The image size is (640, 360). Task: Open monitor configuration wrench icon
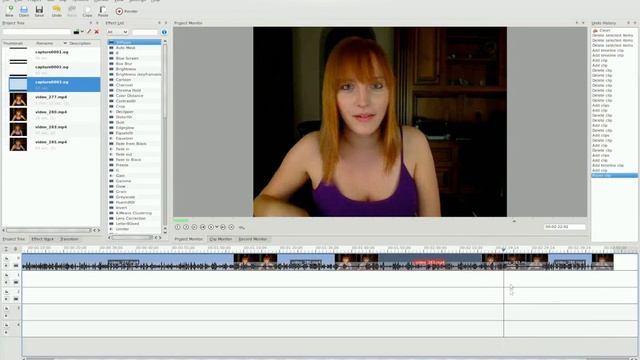pyautogui.click(x=242, y=227)
